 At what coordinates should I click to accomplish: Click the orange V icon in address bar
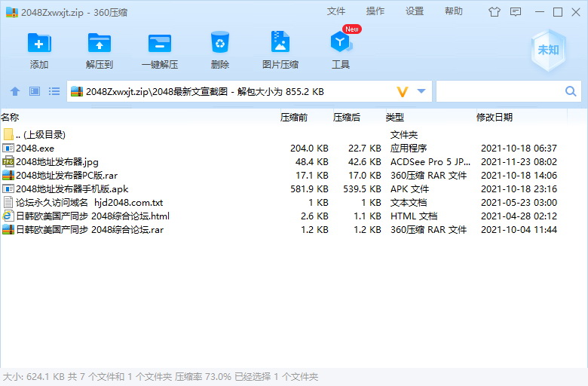403,91
